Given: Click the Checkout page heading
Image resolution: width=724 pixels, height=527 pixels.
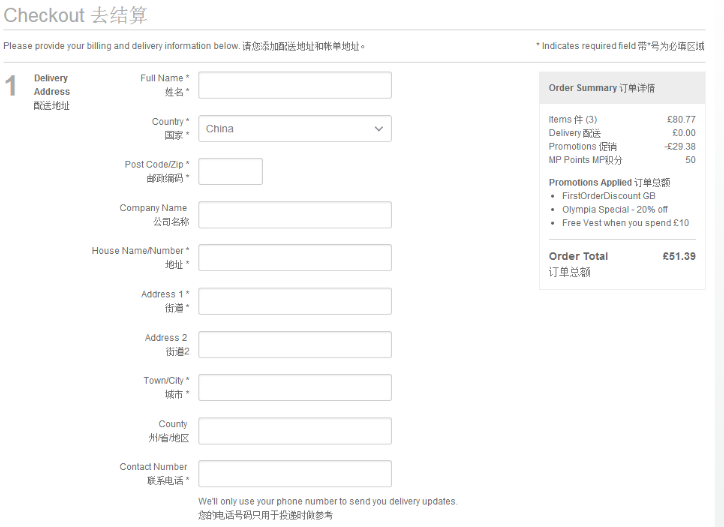Looking at the screenshot, I should pyautogui.click(x=75, y=15).
